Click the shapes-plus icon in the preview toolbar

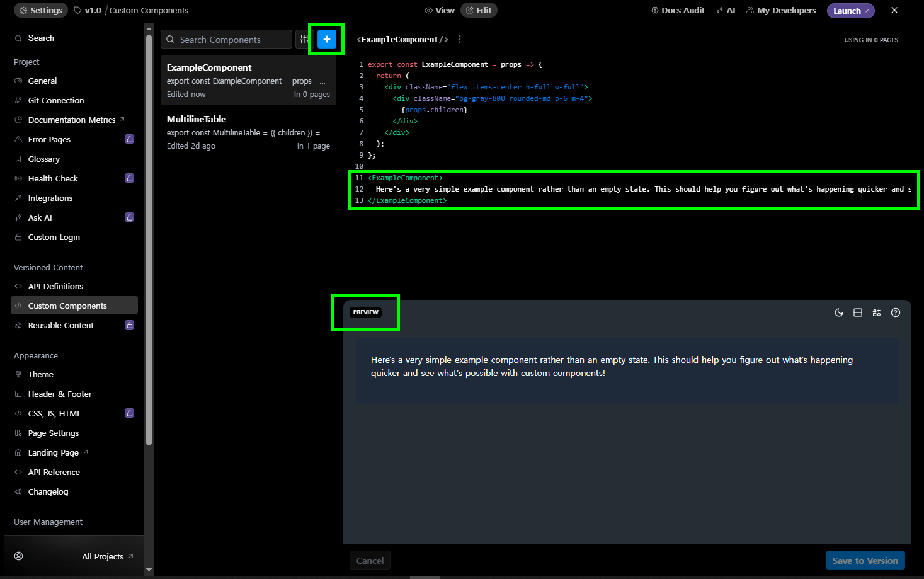[876, 312]
